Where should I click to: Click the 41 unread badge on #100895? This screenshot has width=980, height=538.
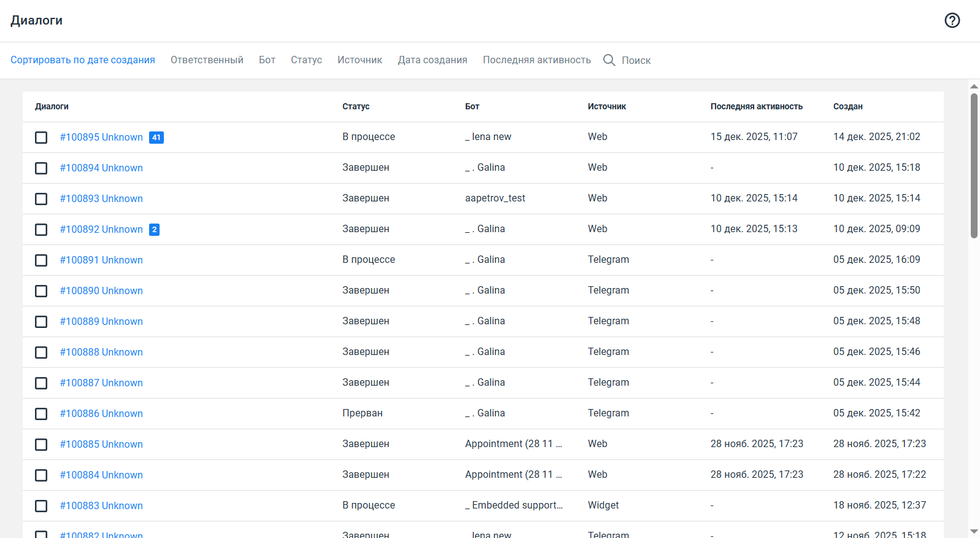point(156,138)
